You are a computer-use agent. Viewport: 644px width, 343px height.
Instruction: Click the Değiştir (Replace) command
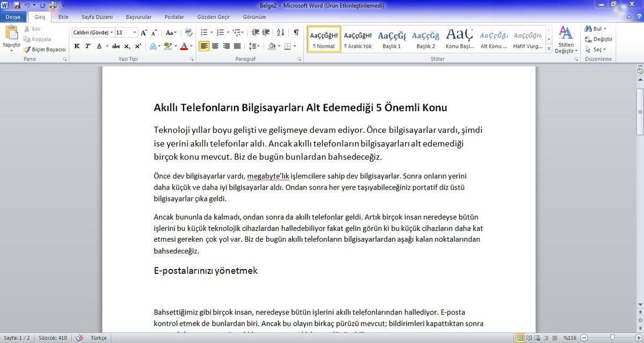pos(598,39)
